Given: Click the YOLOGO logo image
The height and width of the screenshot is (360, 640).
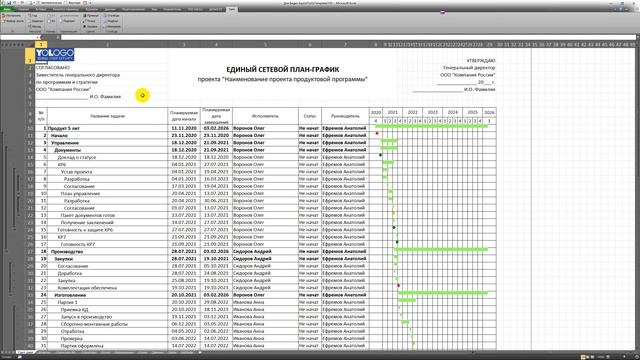Looking at the screenshot, I should click(55, 54).
